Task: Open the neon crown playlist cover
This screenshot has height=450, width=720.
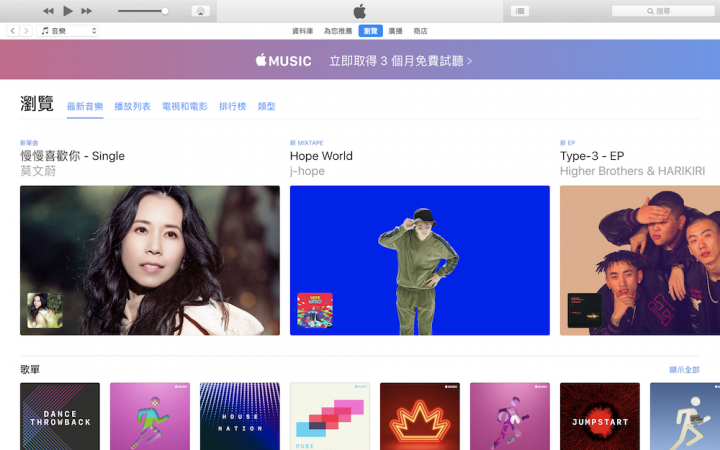Action: point(420,416)
